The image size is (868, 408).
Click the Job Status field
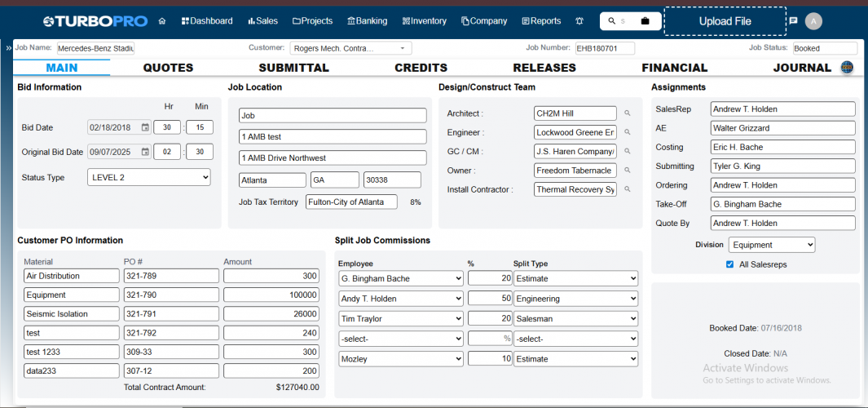point(823,48)
